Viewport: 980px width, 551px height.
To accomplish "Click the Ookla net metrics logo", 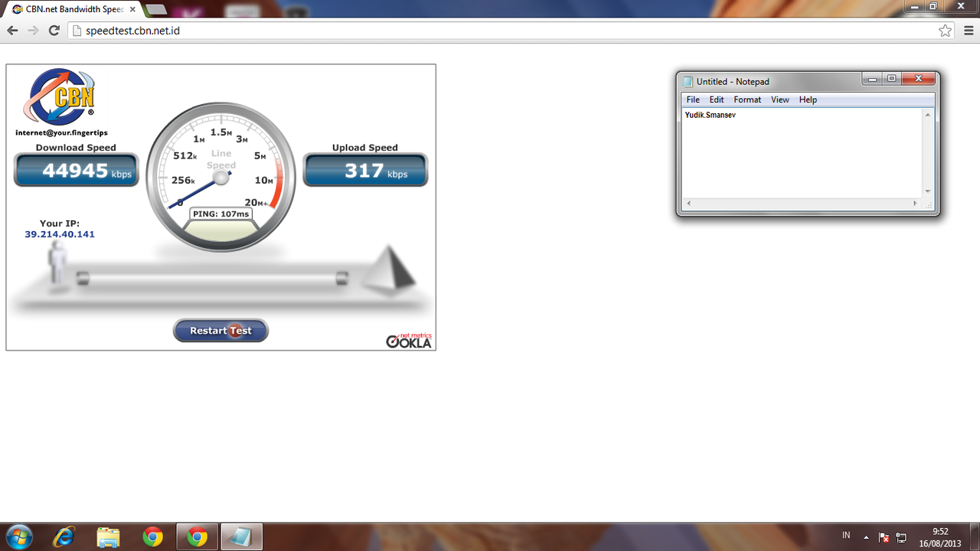I will point(410,341).
